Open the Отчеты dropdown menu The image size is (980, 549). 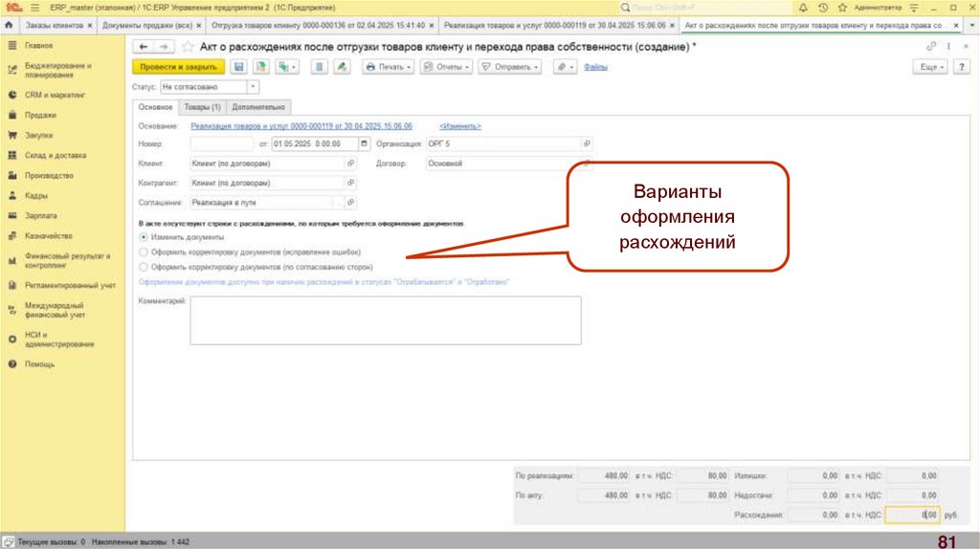point(446,67)
